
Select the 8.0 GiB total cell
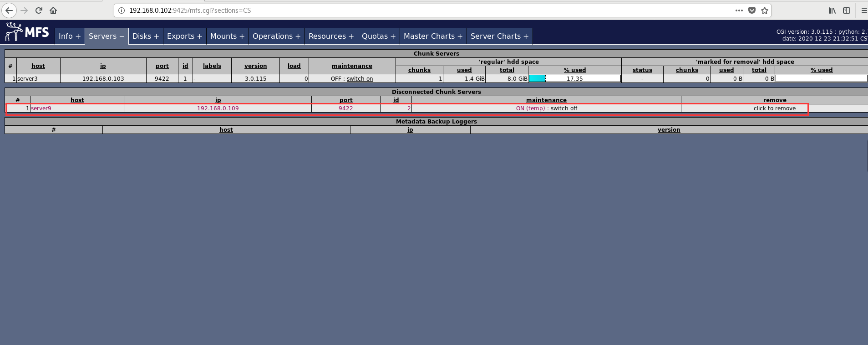(507, 79)
